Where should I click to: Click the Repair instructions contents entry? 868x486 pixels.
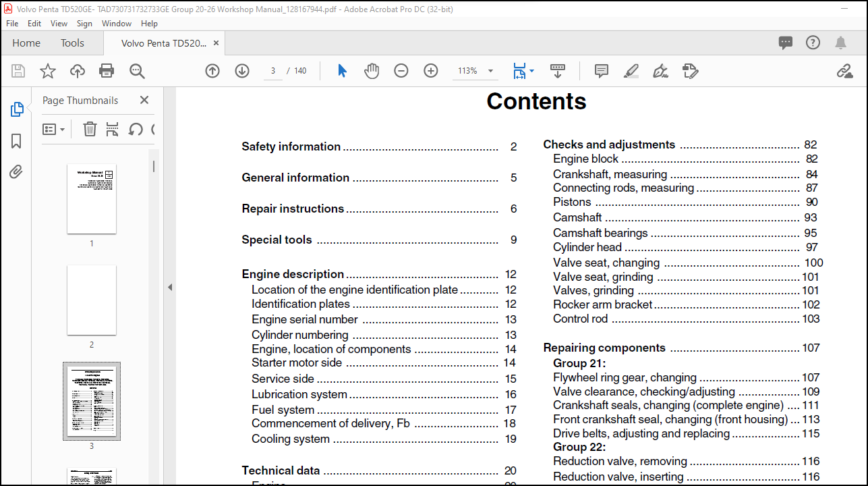click(379, 209)
